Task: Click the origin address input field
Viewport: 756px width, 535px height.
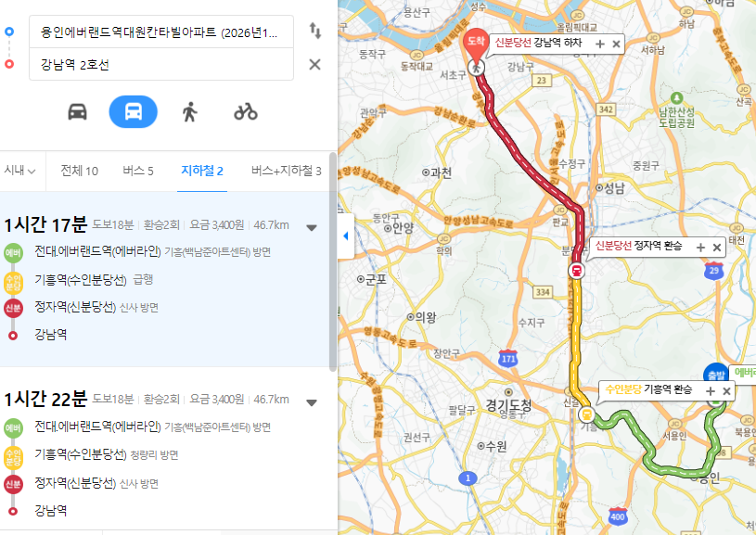Action: (161, 32)
